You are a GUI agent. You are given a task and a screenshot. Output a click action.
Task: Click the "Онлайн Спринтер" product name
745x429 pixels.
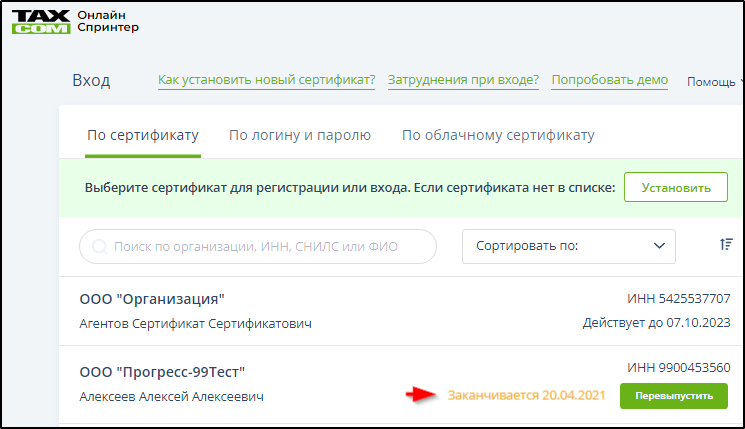coord(107,22)
